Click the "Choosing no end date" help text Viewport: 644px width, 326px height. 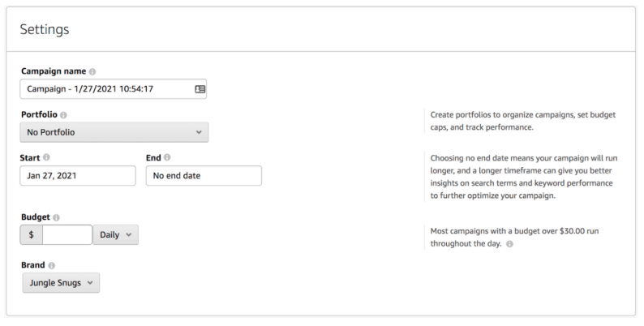tap(523, 177)
